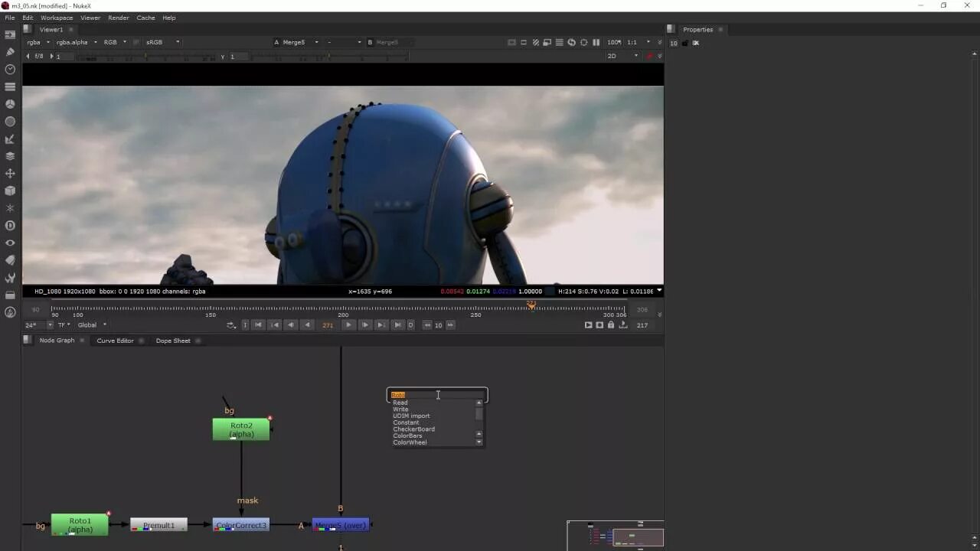Open the MetaData nodes toolbar icon

coord(10,260)
